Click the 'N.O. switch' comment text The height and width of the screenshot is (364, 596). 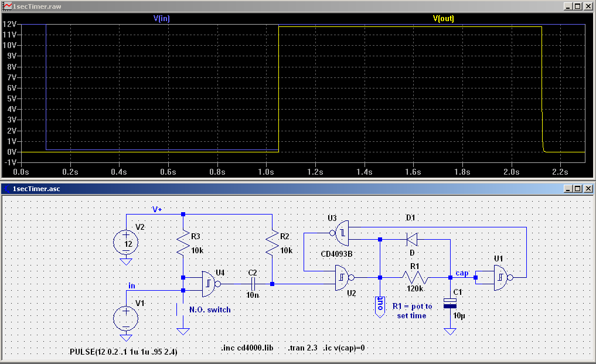(210, 309)
